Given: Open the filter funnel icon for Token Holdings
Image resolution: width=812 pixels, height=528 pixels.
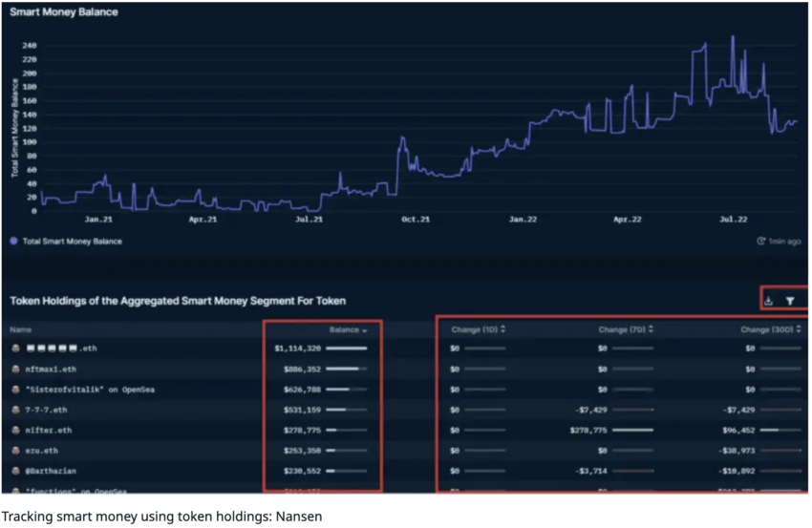Looking at the screenshot, I should 790,301.
